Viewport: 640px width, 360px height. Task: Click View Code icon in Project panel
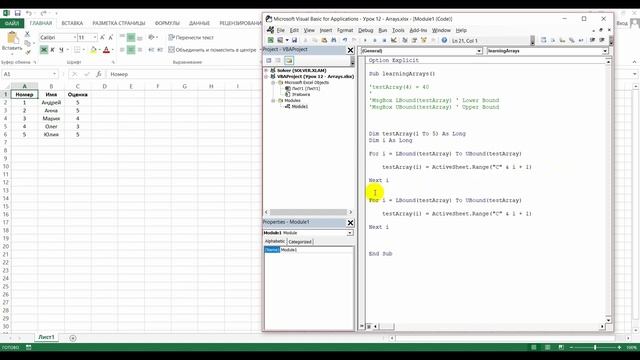pos(269,60)
